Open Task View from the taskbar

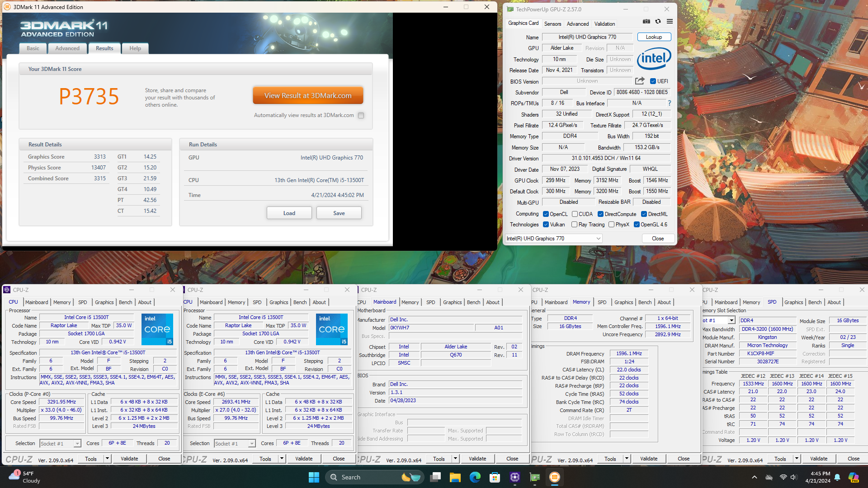point(436,477)
